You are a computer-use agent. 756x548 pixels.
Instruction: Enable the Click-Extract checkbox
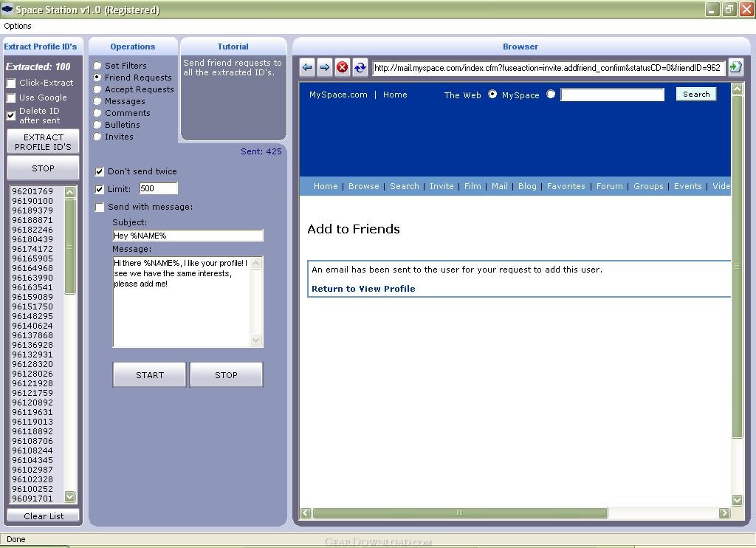10,83
